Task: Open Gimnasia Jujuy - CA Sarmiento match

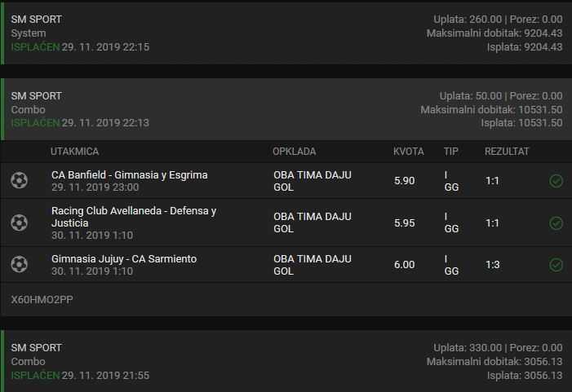Action: click(x=124, y=259)
